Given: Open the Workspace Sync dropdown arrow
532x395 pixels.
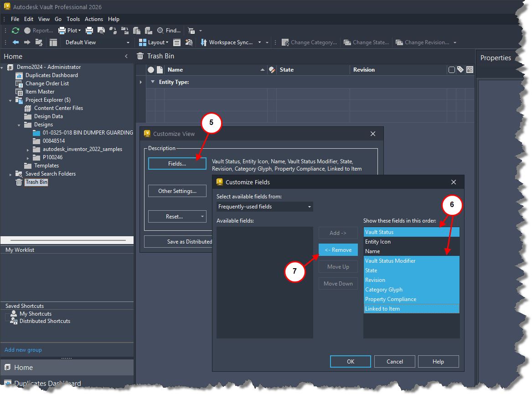Looking at the screenshot, I should coord(259,42).
